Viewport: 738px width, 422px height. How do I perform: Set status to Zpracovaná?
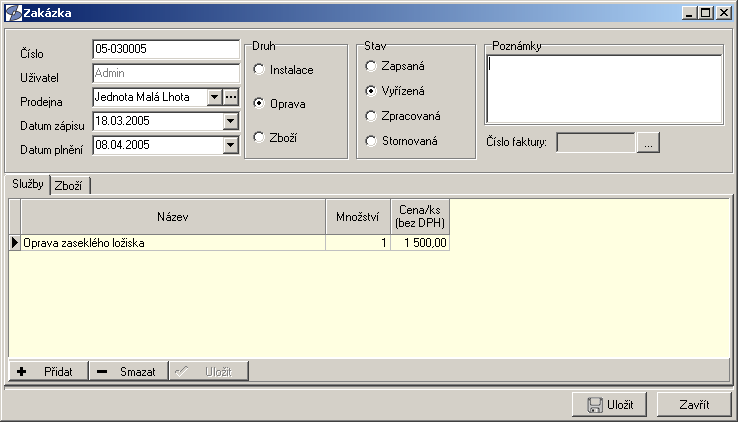click(x=372, y=116)
